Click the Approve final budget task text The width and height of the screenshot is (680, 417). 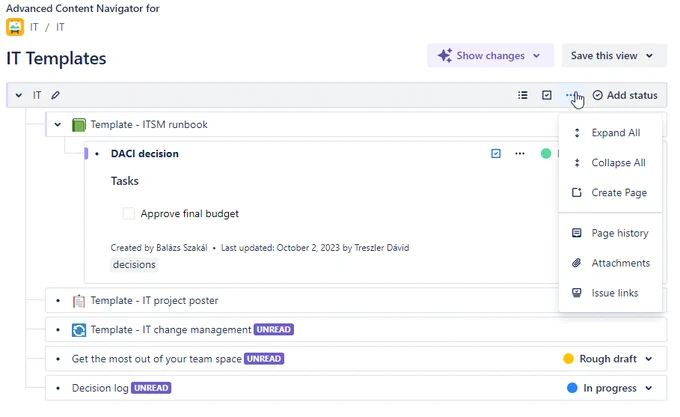point(190,213)
